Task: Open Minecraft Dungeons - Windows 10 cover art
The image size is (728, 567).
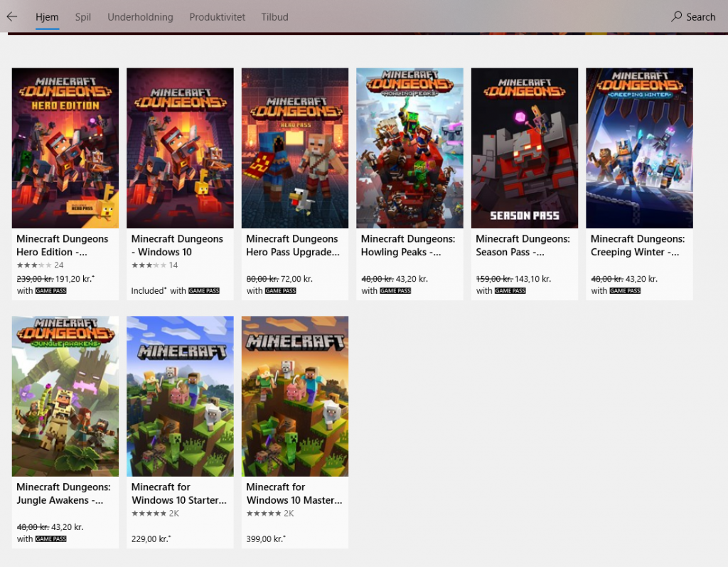Action: (180, 148)
